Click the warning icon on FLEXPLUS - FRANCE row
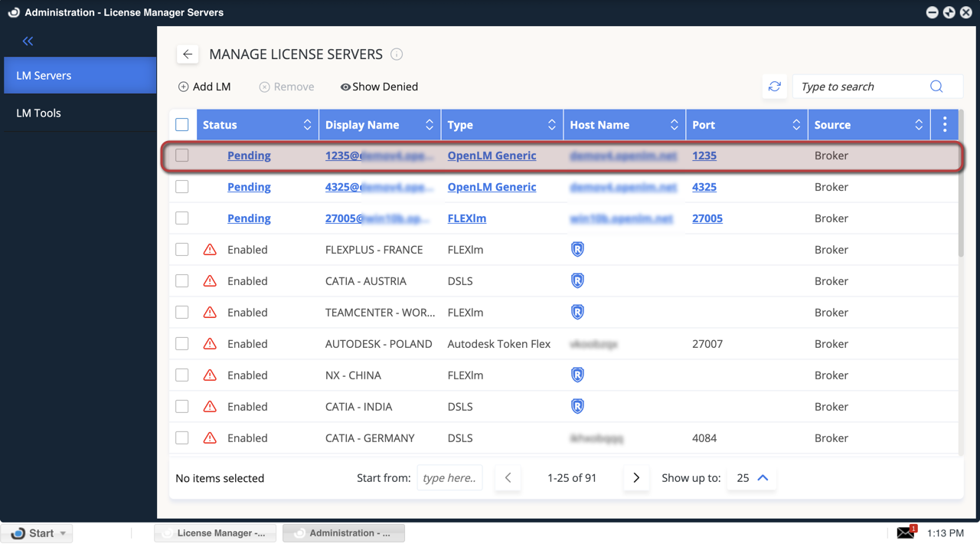 (210, 250)
